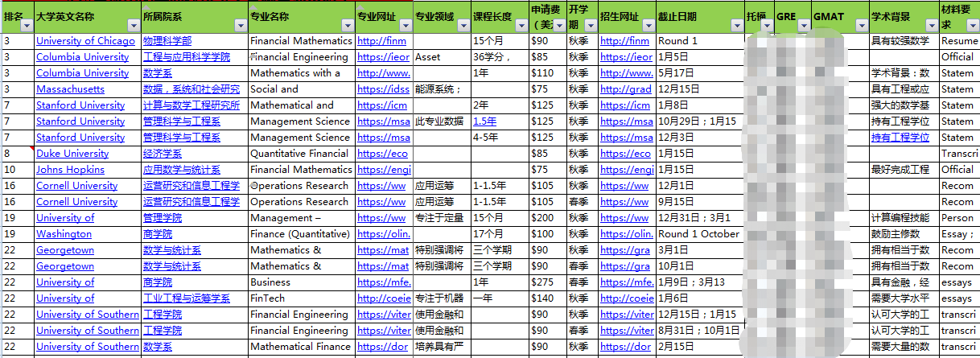Click the 经济学系 department link
Viewport: 980px width, 358px height.
(x=163, y=154)
